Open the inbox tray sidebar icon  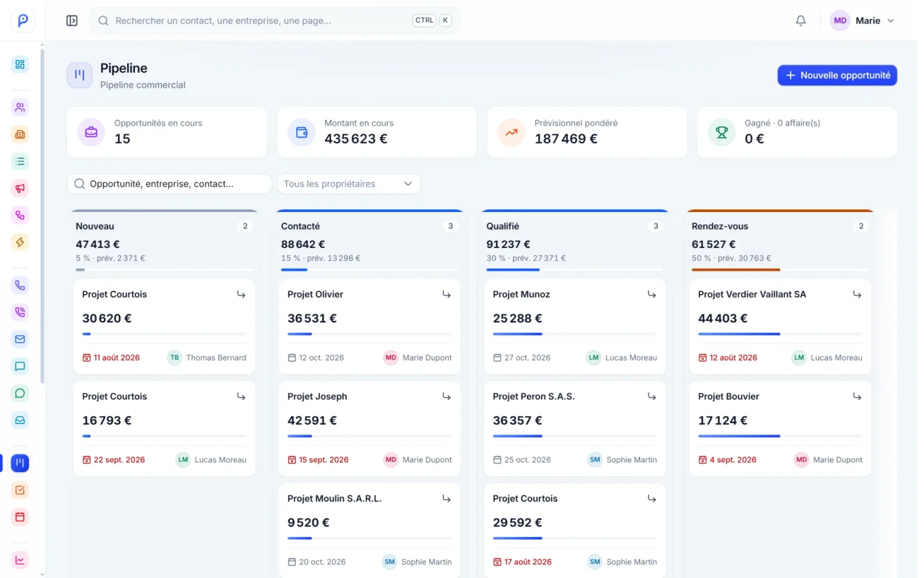click(x=20, y=420)
